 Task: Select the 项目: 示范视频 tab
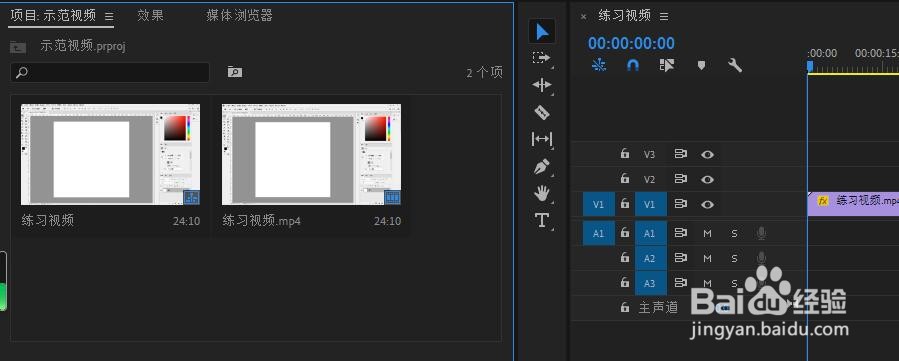(x=53, y=15)
